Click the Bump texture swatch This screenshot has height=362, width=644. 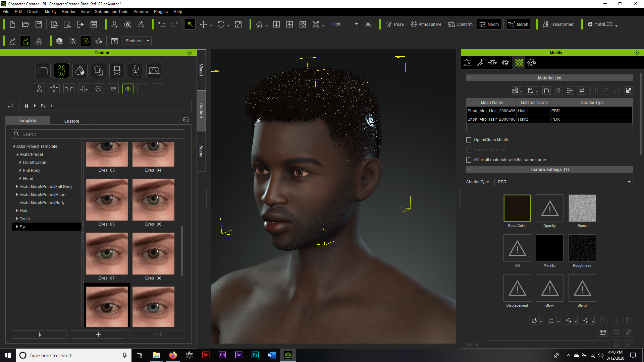582,208
